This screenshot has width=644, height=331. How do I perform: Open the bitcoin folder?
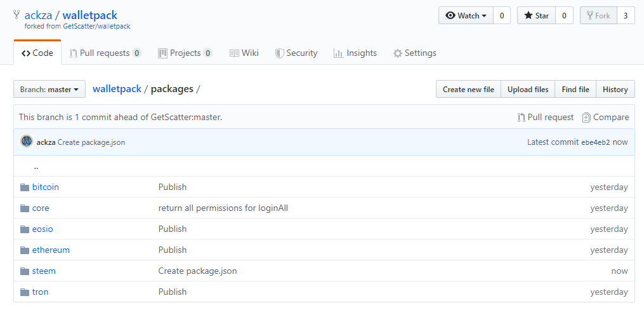tap(46, 187)
